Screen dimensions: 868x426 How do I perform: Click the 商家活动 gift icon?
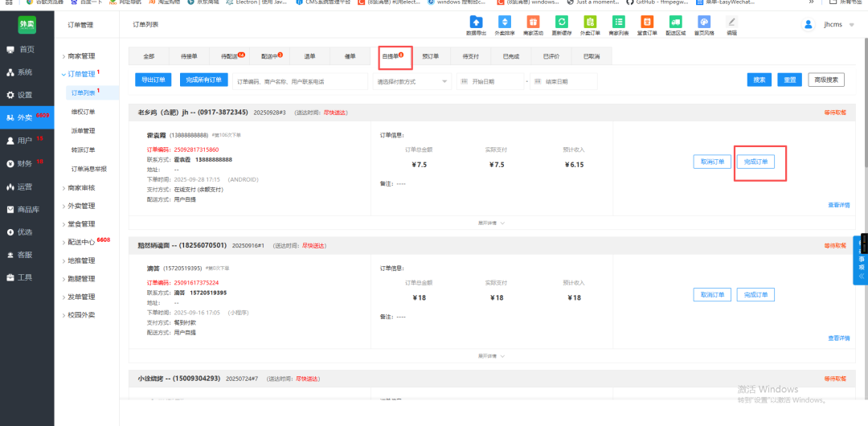[532, 23]
